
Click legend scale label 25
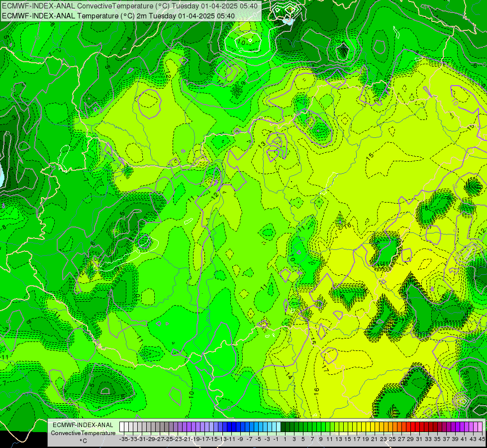pyautogui.click(x=392, y=439)
